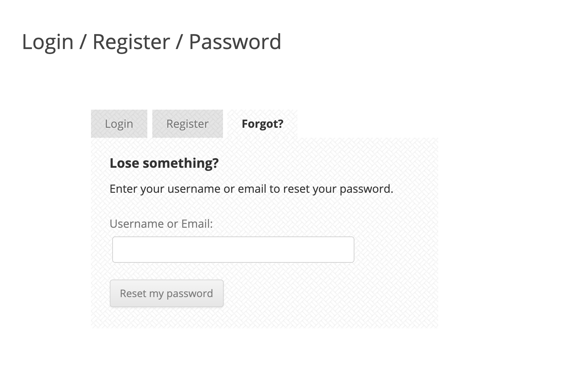Click the reset instructions text
This screenshot has width=588, height=373.
[x=251, y=189]
